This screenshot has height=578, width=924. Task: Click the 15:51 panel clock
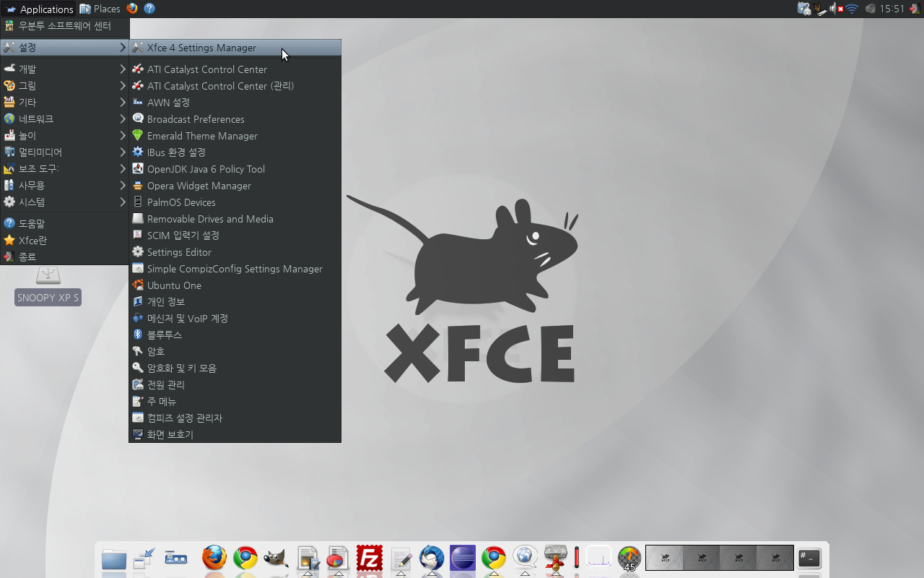[x=892, y=9]
